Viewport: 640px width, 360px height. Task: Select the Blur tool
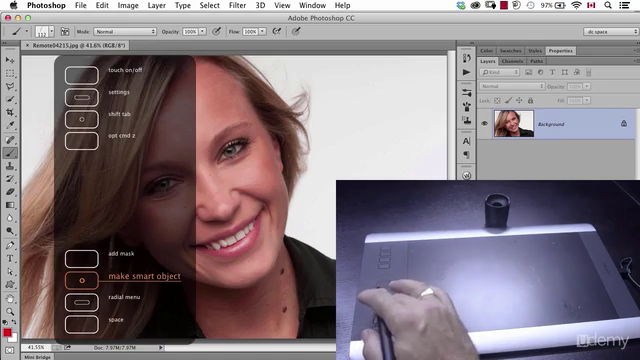10,218
